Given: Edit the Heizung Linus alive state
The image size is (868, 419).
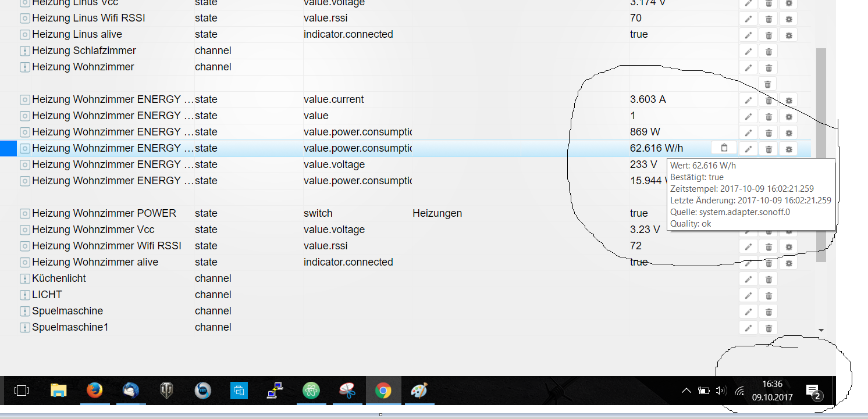Looking at the screenshot, I should [x=749, y=35].
